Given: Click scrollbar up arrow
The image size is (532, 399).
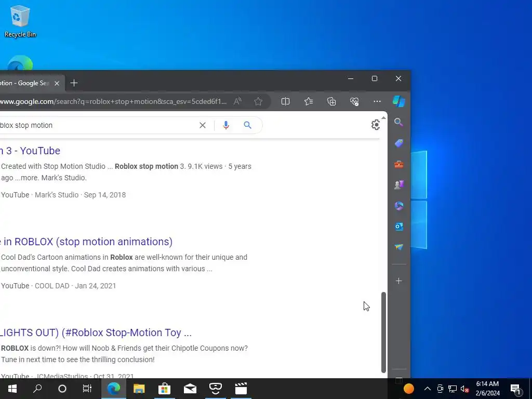Looking at the screenshot, I should tap(383, 118).
